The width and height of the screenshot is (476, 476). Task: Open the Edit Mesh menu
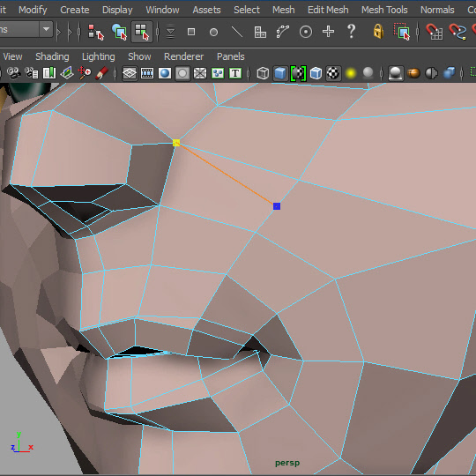tap(328, 10)
